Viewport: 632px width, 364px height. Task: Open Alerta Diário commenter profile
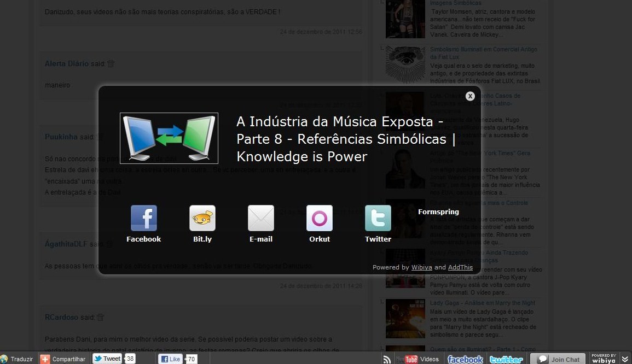[x=67, y=63]
